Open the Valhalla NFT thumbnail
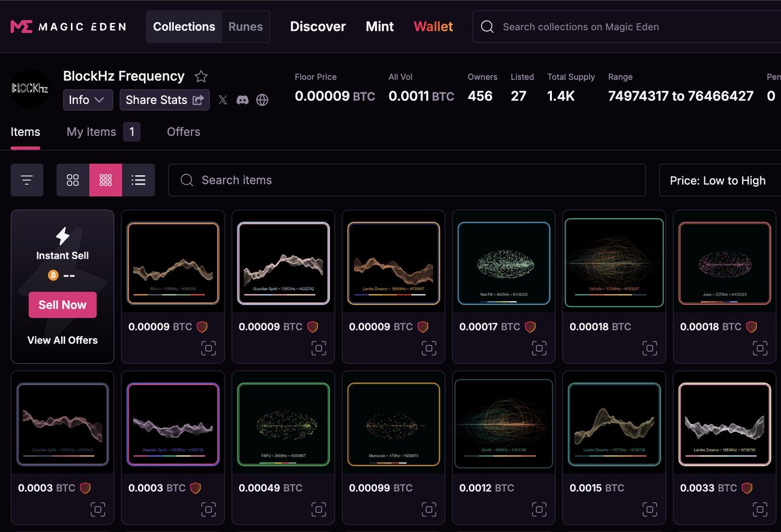 click(614, 262)
